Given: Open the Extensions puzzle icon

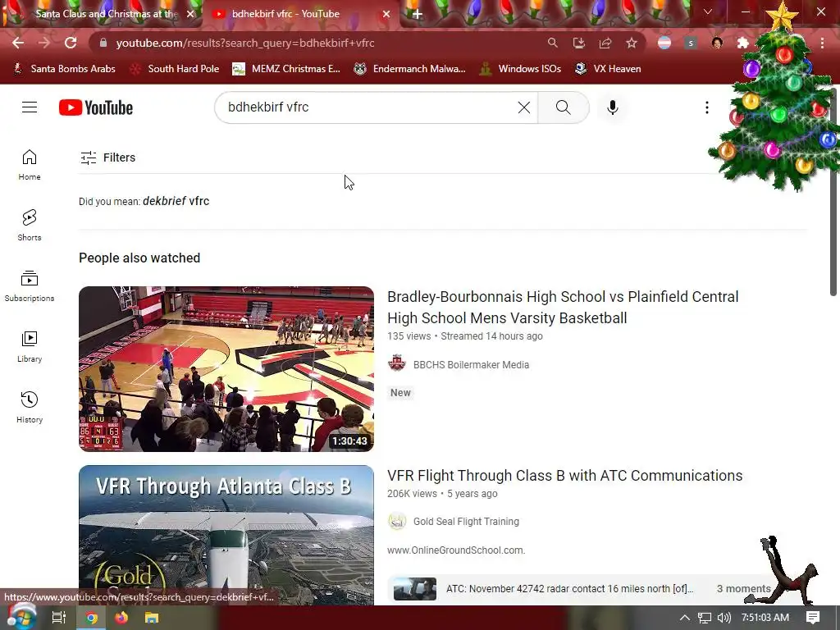Looking at the screenshot, I should coord(742,43).
